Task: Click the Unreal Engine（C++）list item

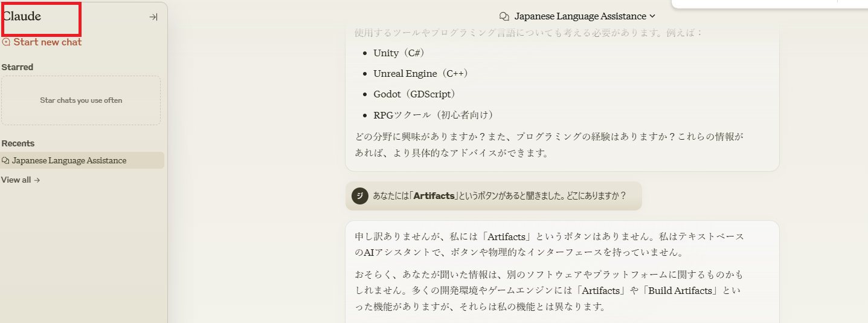Action: tap(421, 74)
